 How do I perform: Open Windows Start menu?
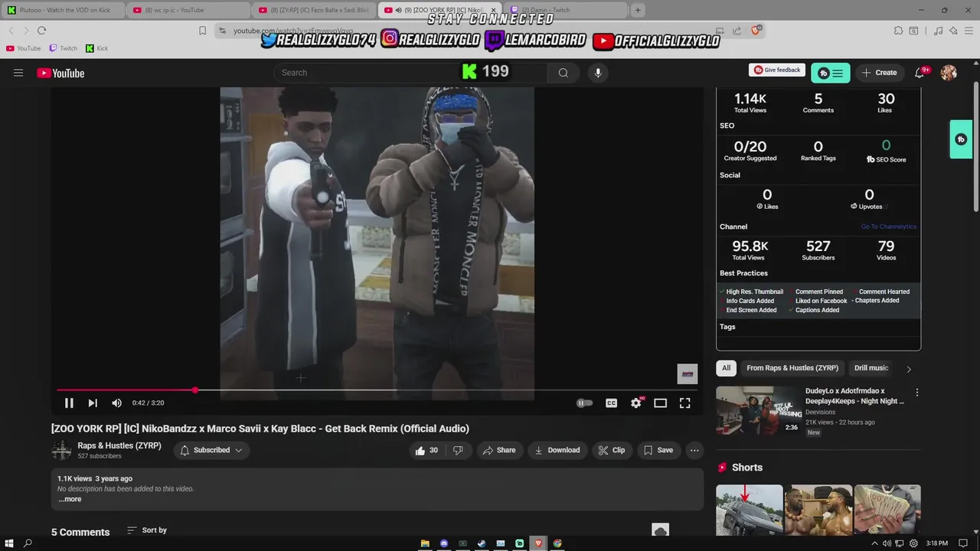pos(8,543)
